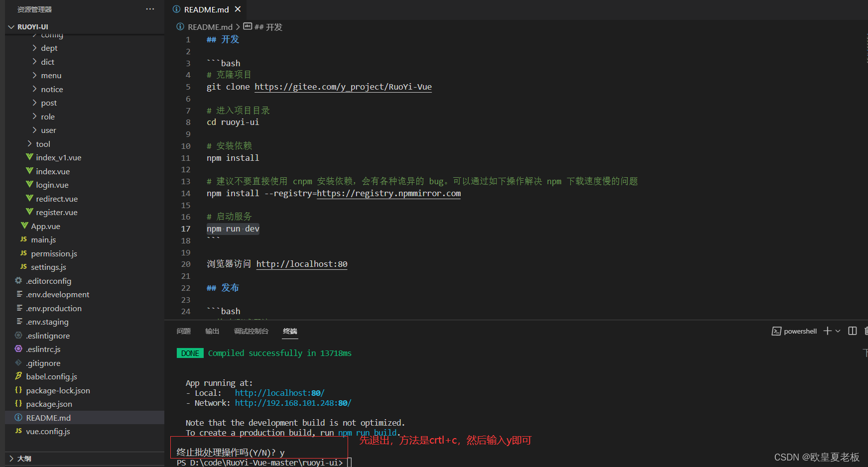Click the App.vue Vue icon

point(24,226)
